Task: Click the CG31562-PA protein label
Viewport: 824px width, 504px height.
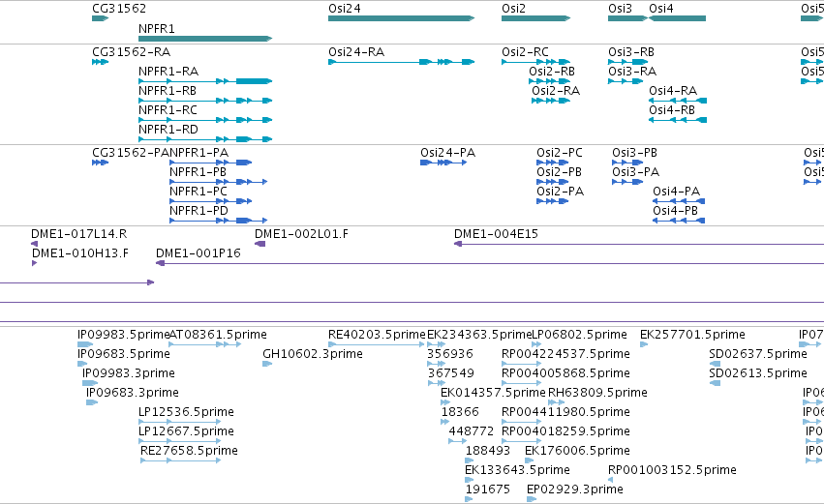Action: [x=131, y=153]
